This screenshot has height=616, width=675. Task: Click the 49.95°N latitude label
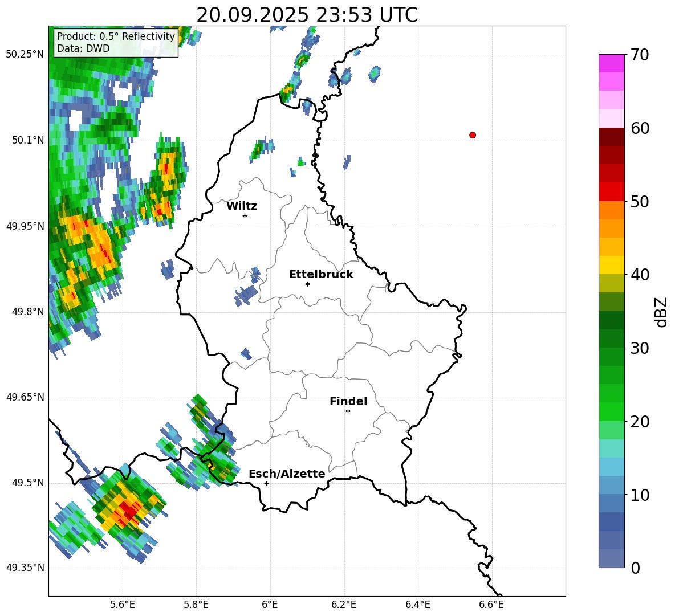[25, 226]
